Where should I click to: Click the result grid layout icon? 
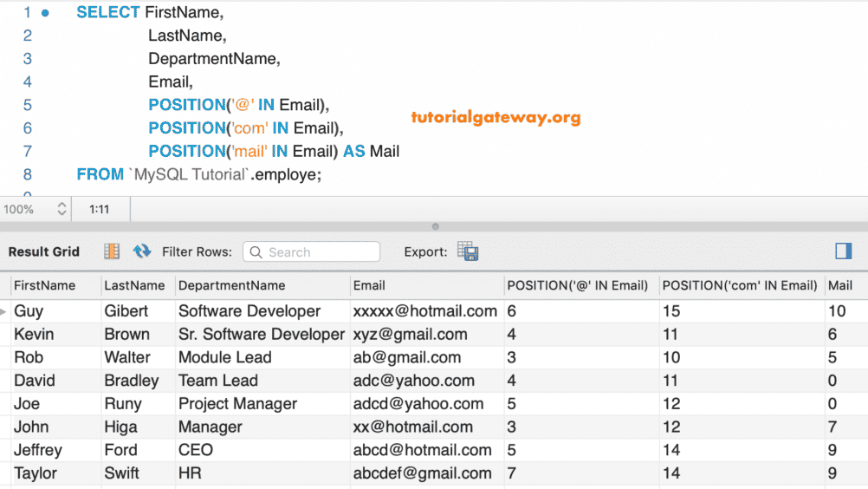point(112,251)
